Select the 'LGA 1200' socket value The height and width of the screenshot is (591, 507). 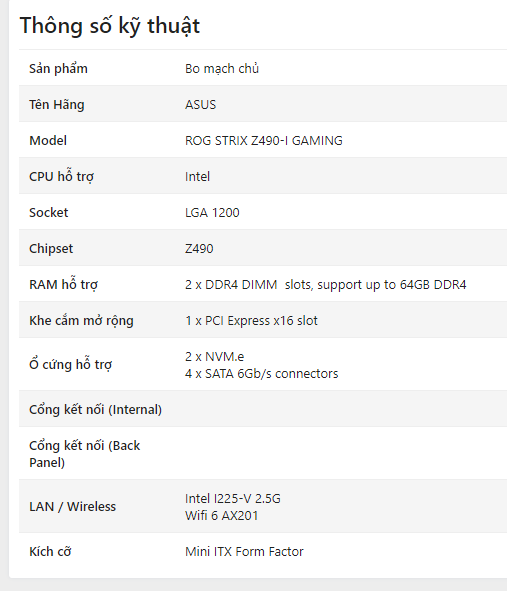tap(212, 213)
